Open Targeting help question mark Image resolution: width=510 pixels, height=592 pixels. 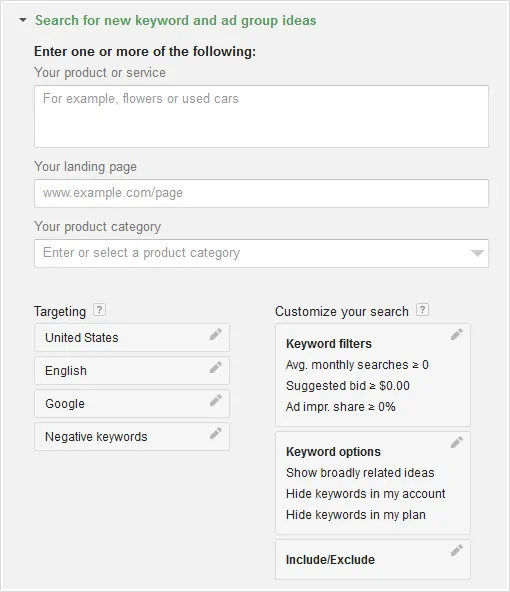(x=99, y=310)
